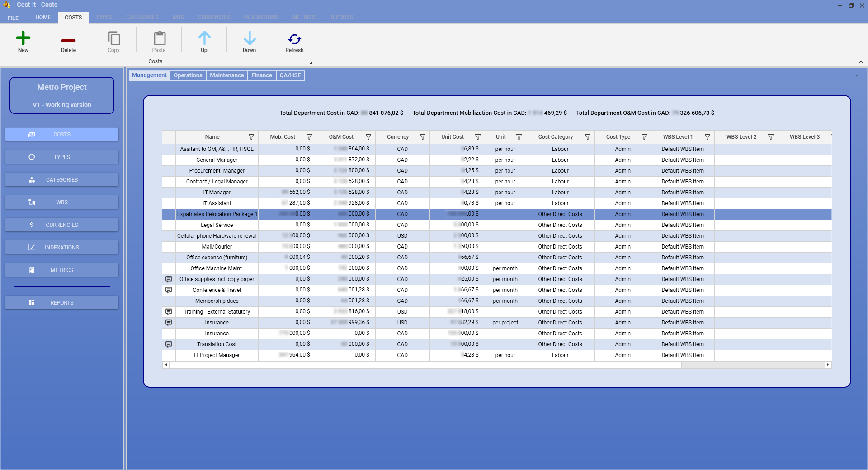Viewport: 868px width, 470px height.
Task: Open comment icon on Translation Cost row
Action: (x=169, y=344)
